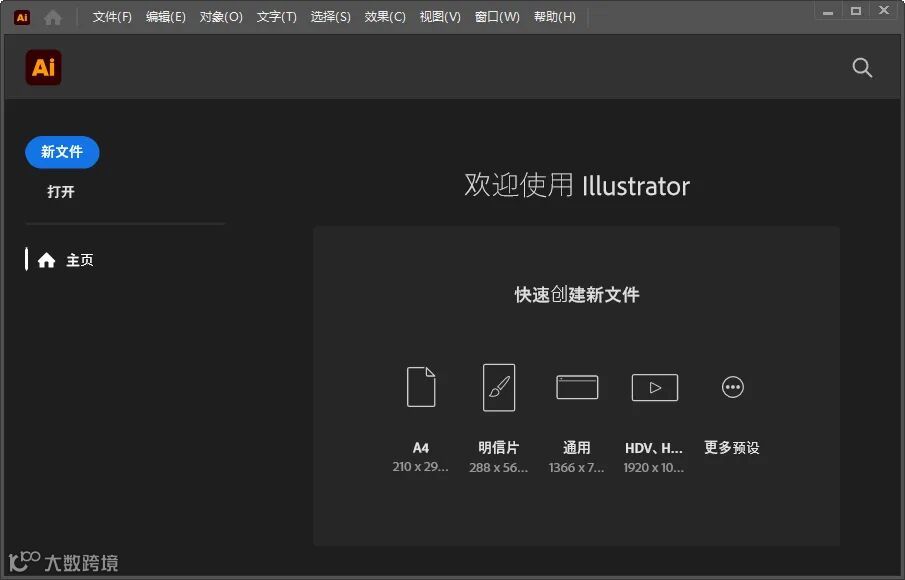
Task: Click the 210 x 29... size text
Action: 420,467
